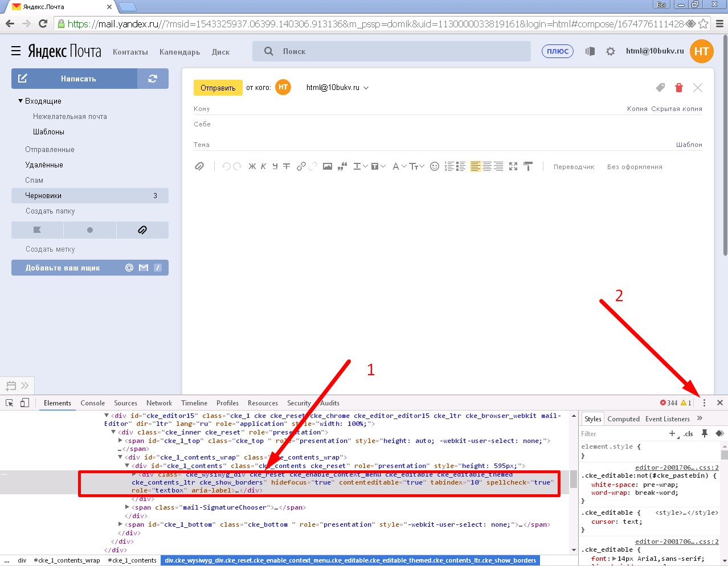Click the themes icon beside settings gear

[x=590, y=51]
